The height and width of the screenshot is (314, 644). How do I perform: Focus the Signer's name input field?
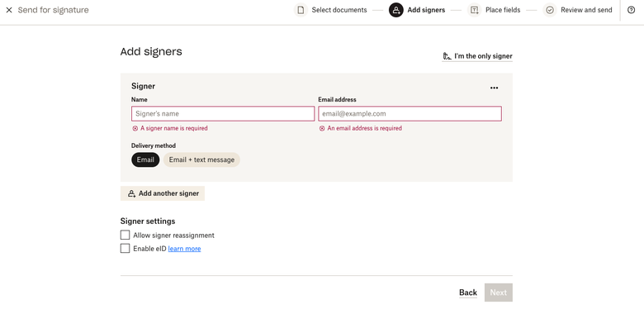click(223, 114)
